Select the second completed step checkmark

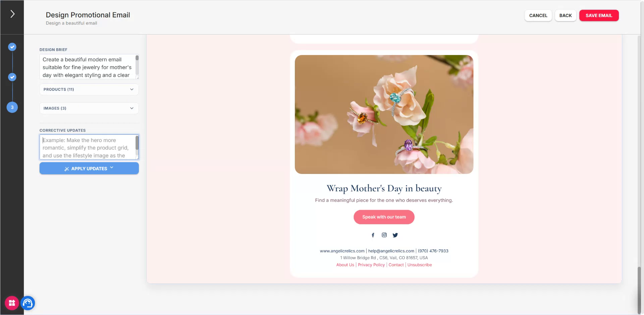point(12,77)
